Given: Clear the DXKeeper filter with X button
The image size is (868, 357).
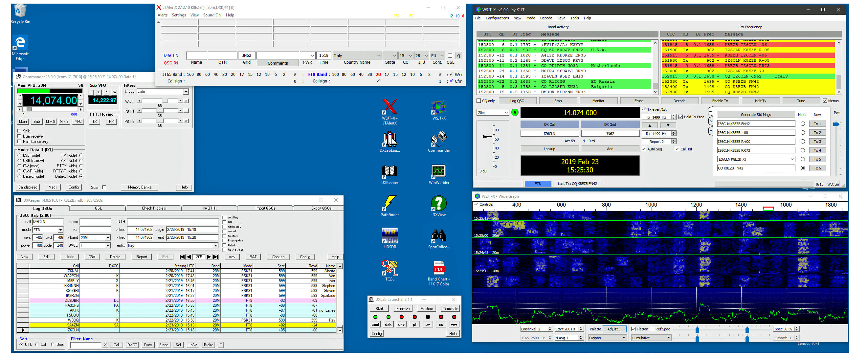Looking at the screenshot, I should coord(105,345).
